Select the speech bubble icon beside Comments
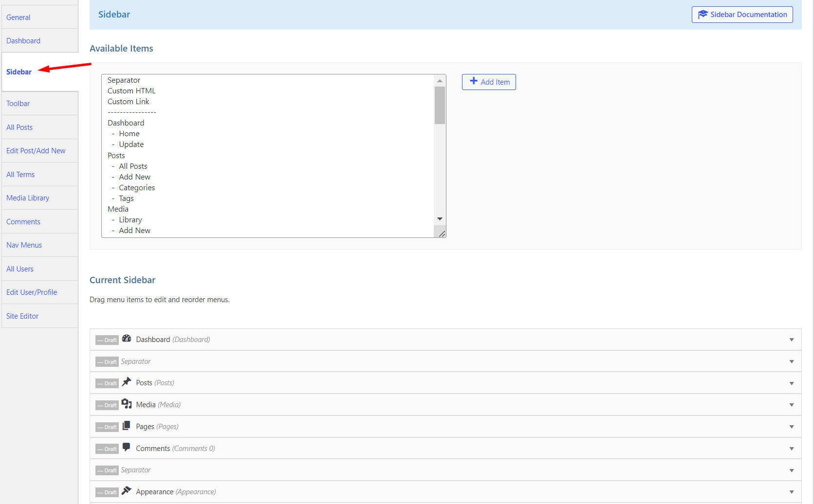The width and height of the screenshot is (814, 504). (x=127, y=448)
